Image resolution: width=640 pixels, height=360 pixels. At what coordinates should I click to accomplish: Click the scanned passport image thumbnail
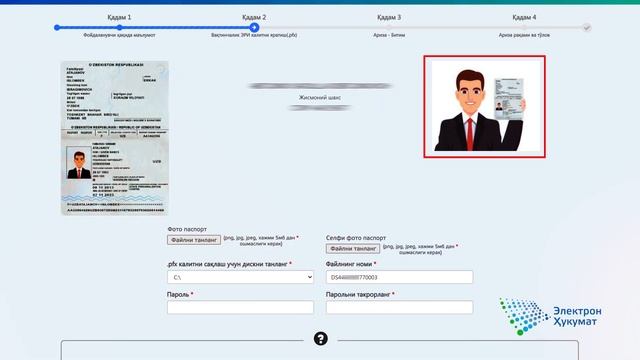point(115,138)
